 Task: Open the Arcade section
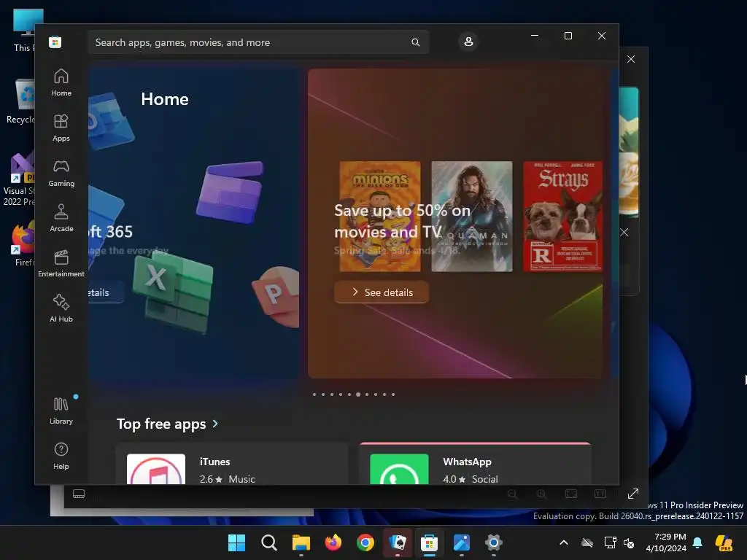pos(61,219)
